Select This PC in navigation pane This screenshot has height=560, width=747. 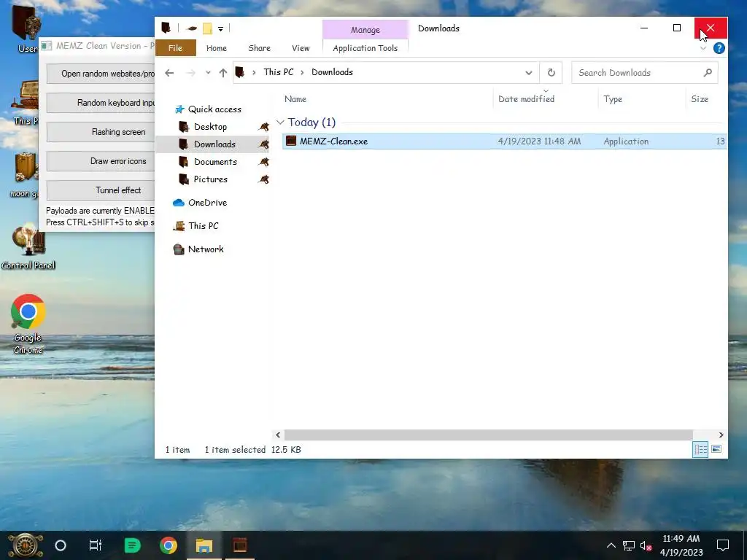[x=203, y=226]
